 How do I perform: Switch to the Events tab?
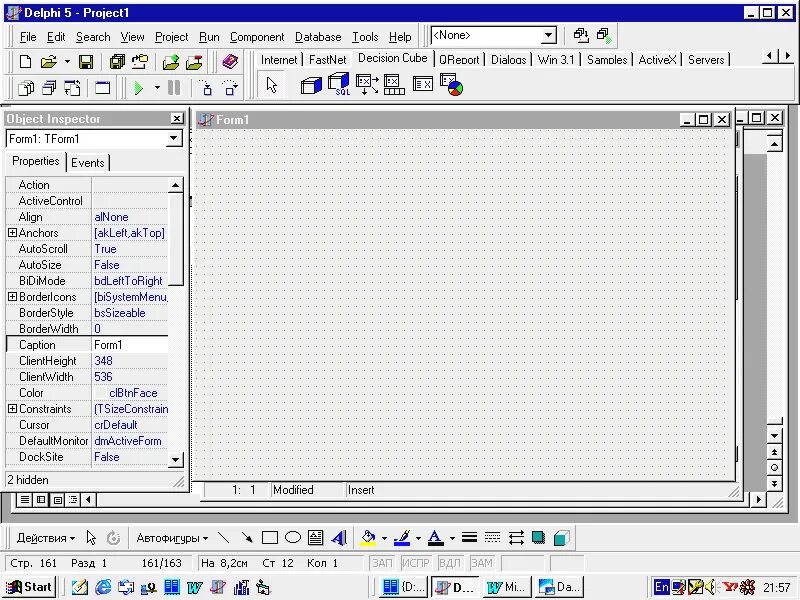[x=88, y=163]
